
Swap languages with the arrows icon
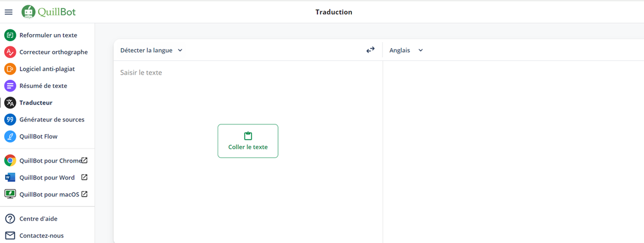tap(371, 50)
